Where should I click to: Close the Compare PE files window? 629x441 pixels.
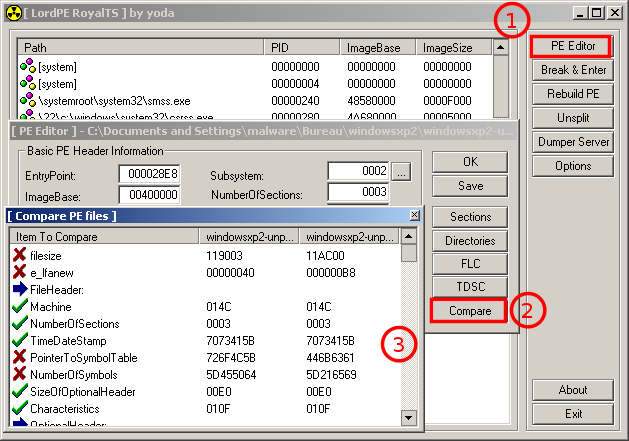click(x=414, y=215)
